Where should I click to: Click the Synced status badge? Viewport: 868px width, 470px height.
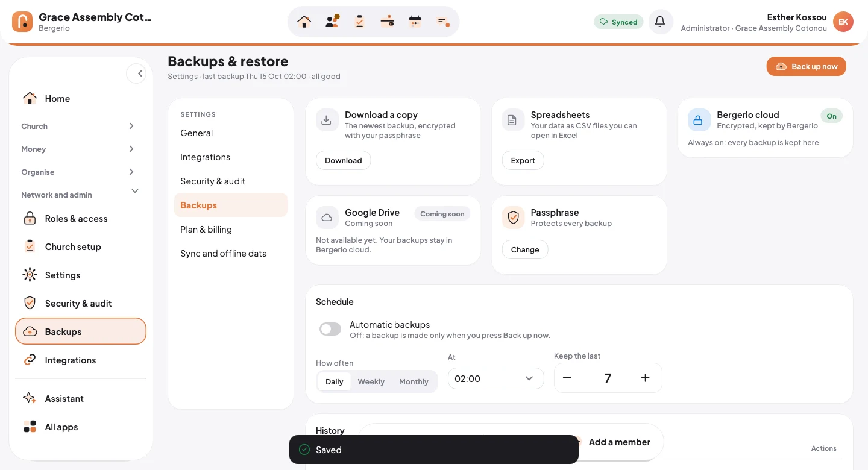619,22
